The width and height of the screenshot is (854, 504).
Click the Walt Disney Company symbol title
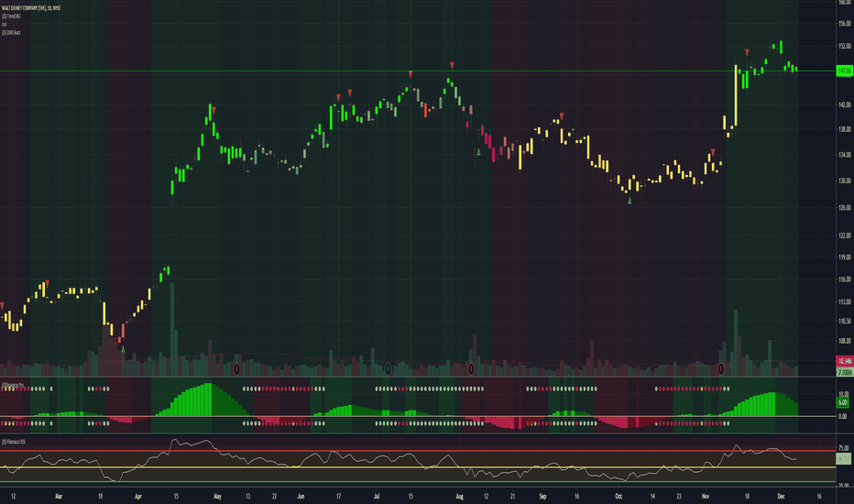click(31, 8)
